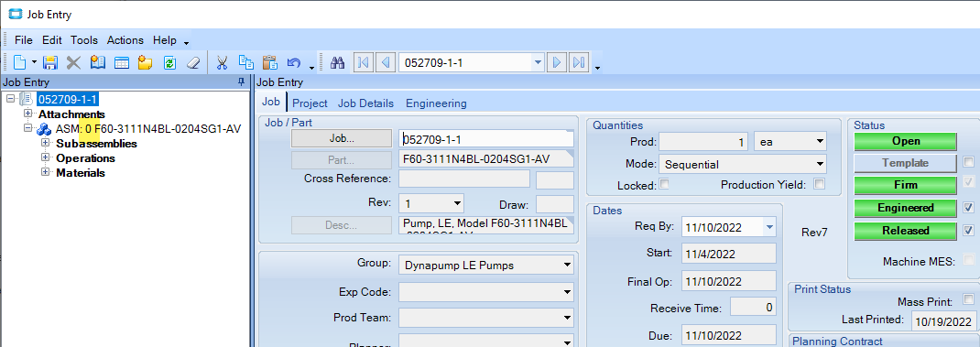Switch to the Project tab
The height and width of the screenshot is (347, 980).
click(x=310, y=103)
